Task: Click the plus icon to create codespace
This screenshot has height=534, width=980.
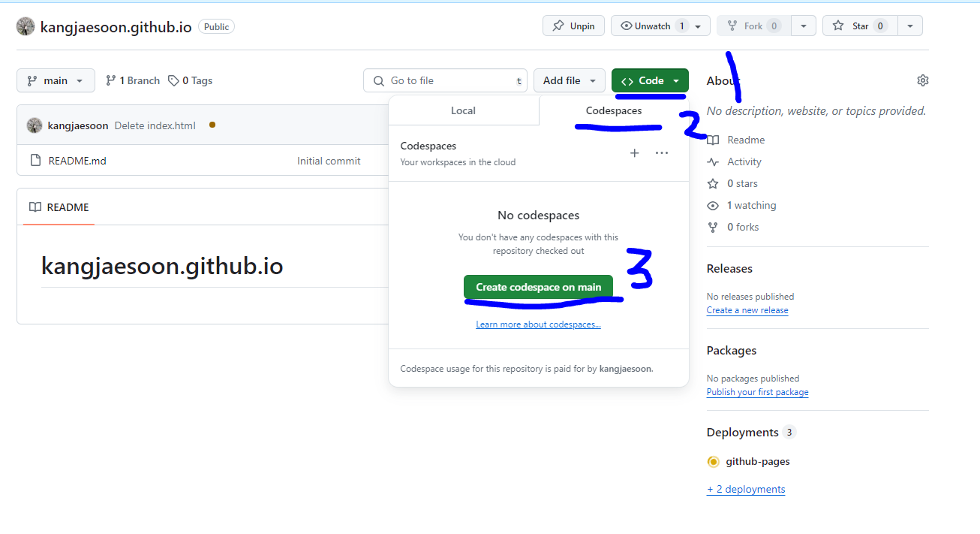Action: click(x=634, y=153)
